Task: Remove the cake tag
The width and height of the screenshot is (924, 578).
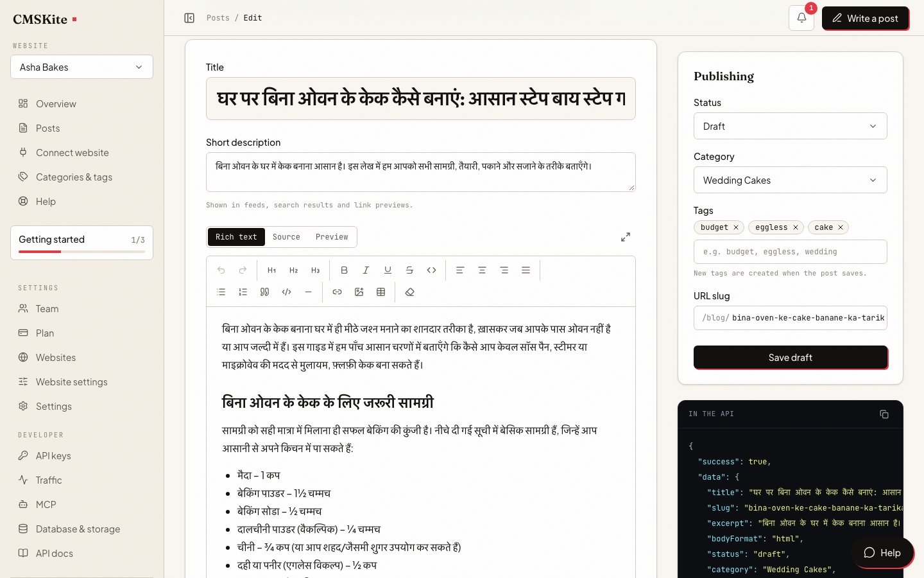Action: click(841, 227)
